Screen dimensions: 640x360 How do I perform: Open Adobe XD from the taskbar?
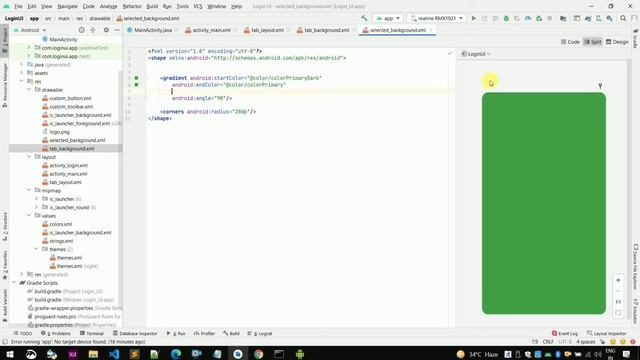click(x=73, y=354)
